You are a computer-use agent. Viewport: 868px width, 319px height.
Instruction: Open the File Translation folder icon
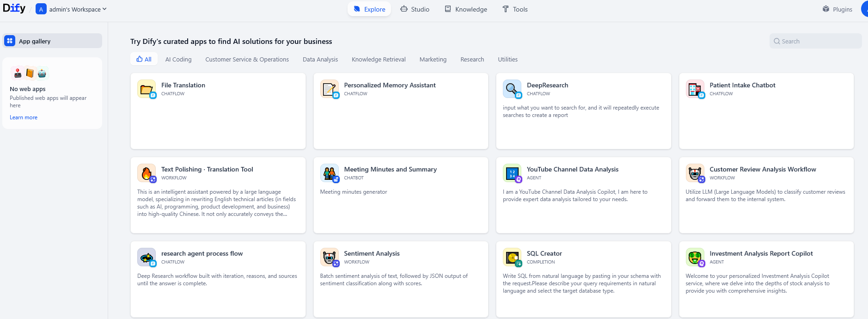[146, 89]
